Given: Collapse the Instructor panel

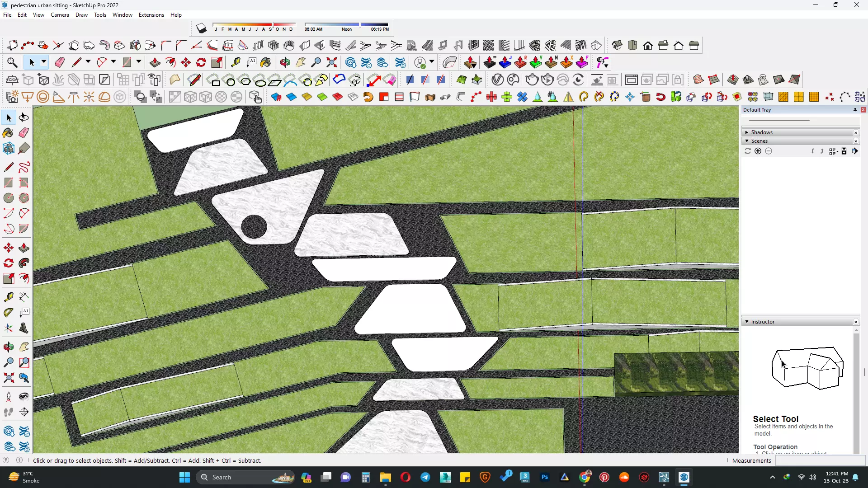Looking at the screenshot, I should [747, 322].
